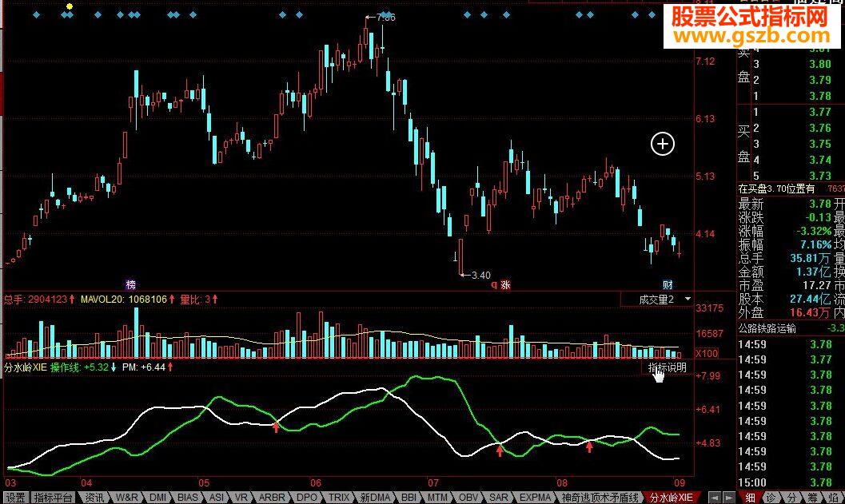This screenshot has width=845, height=504.
Task: Click the q marker icon beside 涨
Action: [x=493, y=285]
